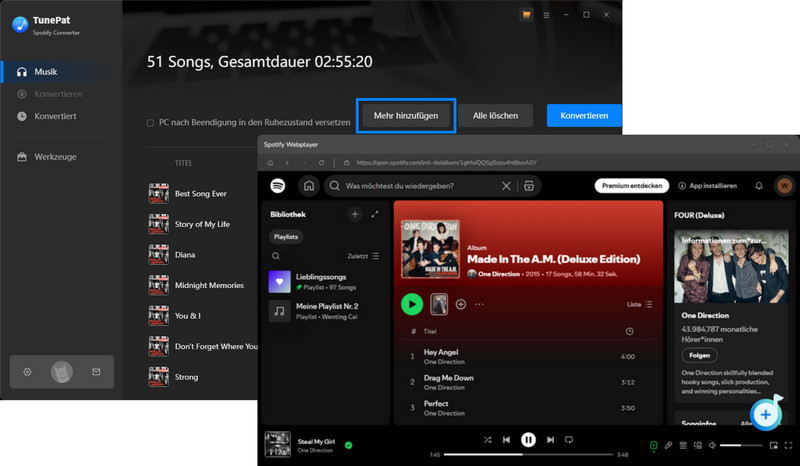800x466 pixels.
Task: Open Meine Playlist Nr. 2
Action: pos(327,311)
